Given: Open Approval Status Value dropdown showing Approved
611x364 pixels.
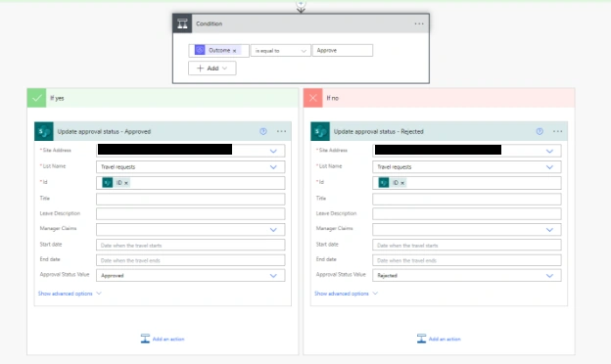Looking at the screenshot, I should [x=191, y=276].
